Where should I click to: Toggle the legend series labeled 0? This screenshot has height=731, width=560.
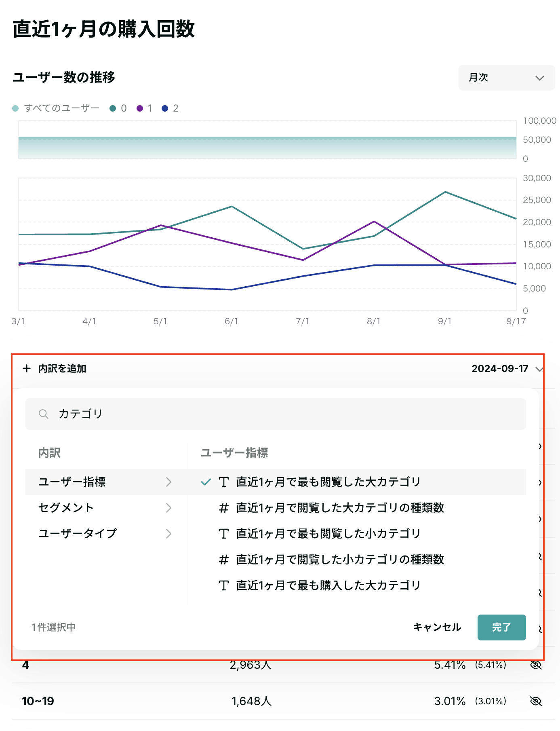point(118,108)
